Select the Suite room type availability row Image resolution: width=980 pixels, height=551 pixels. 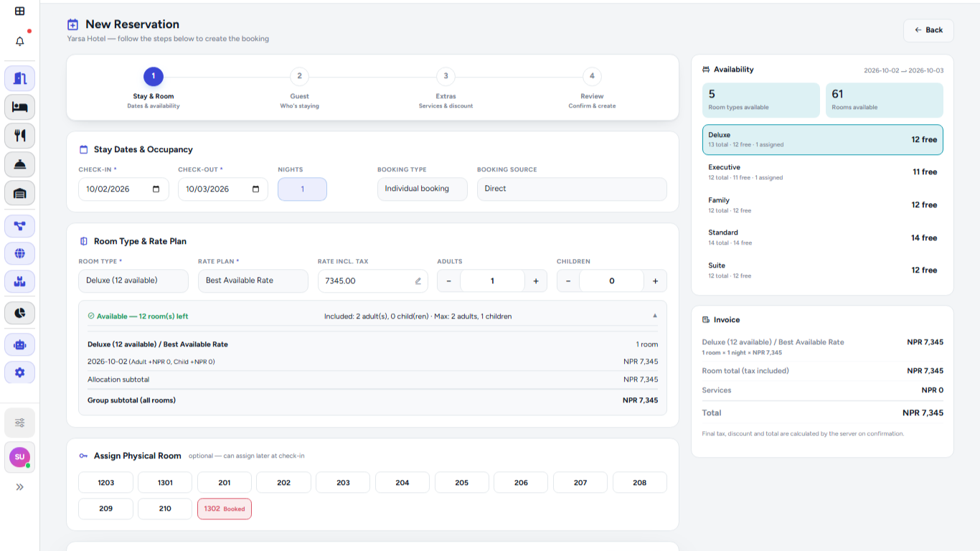click(823, 270)
